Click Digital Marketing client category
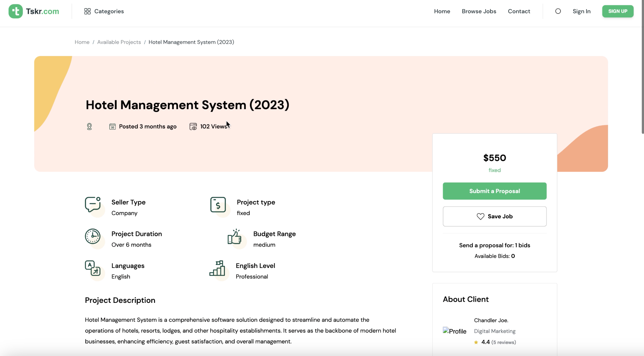This screenshot has height=356, width=644. pyautogui.click(x=495, y=331)
